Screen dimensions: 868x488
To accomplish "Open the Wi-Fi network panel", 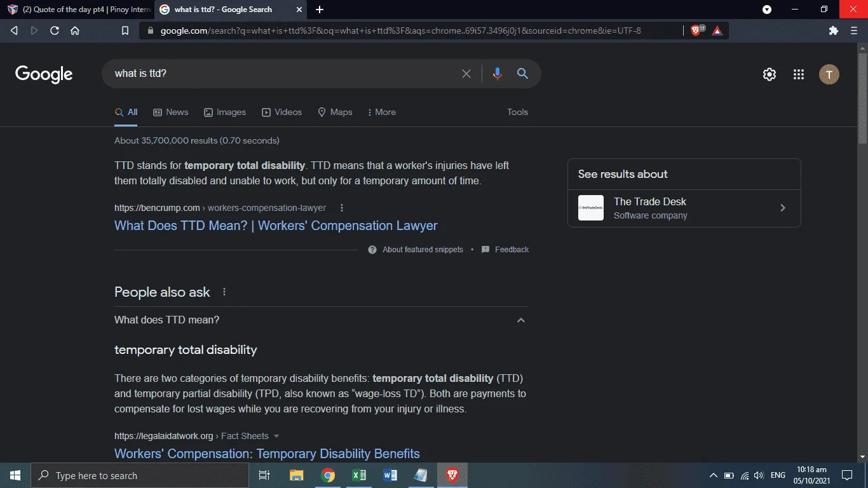I will 744,475.
